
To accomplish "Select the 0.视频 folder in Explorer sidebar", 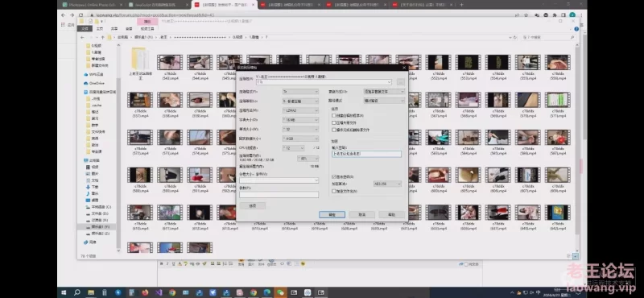I will 94,46.
